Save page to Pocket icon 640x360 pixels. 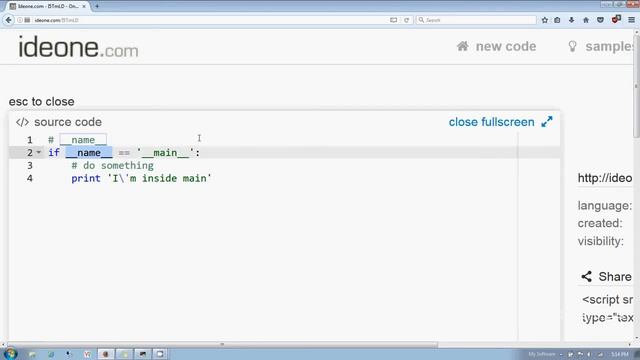point(600,20)
